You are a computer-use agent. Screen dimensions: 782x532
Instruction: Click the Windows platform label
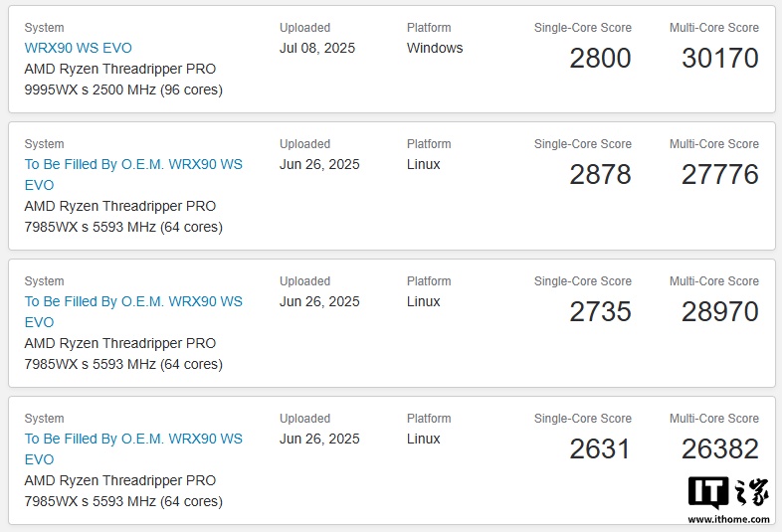point(435,48)
